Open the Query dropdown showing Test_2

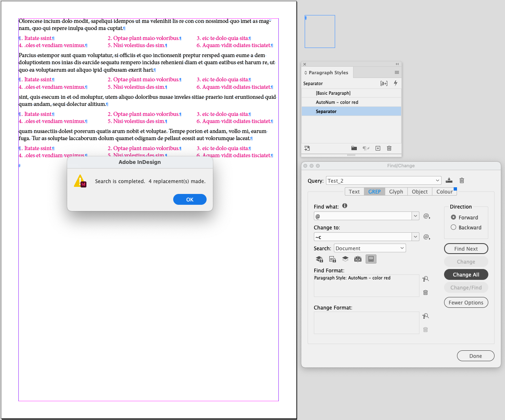point(384,180)
